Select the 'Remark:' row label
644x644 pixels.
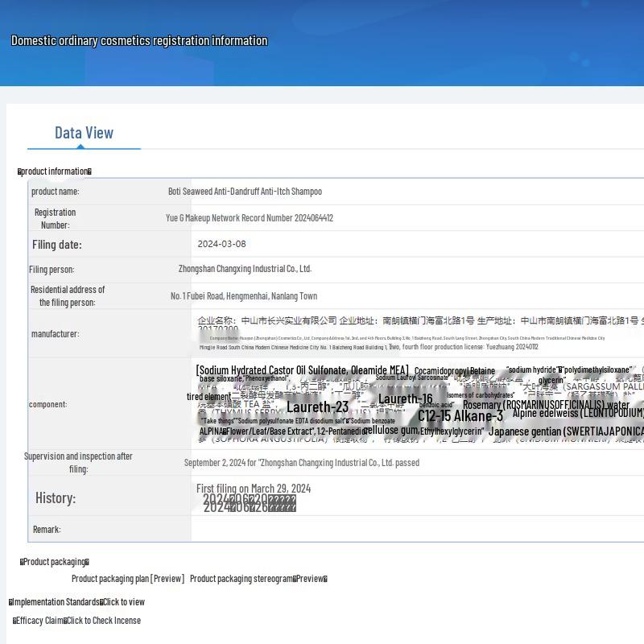click(47, 530)
